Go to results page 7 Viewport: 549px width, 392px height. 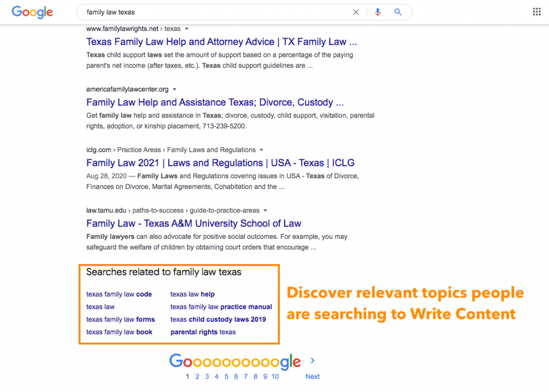point(246,376)
